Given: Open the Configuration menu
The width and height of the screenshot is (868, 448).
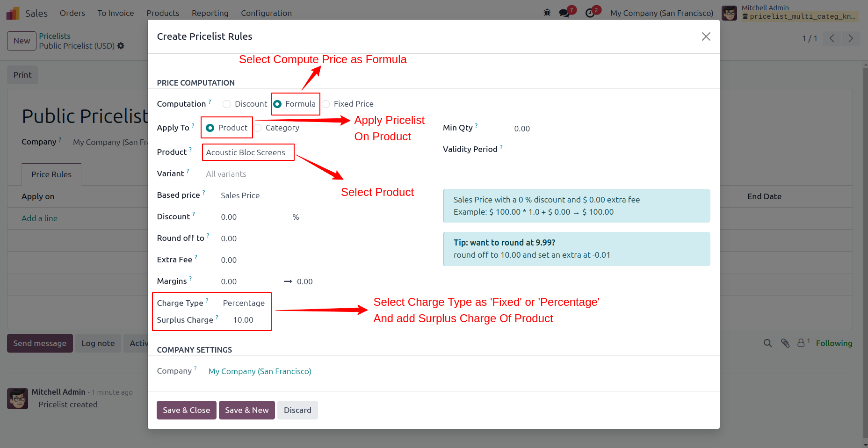Looking at the screenshot, I should tap(266, 13).
